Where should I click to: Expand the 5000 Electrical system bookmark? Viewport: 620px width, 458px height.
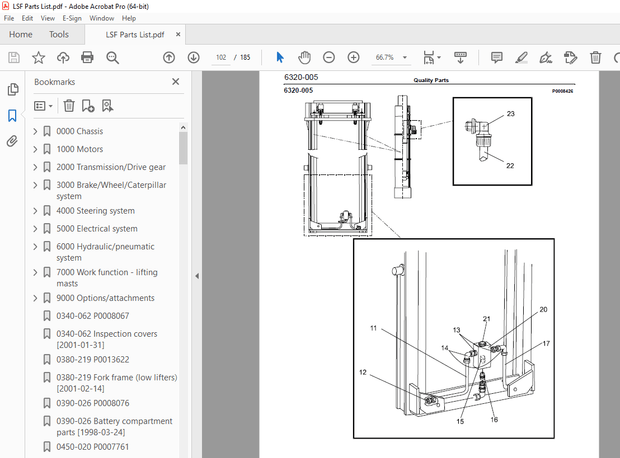[x=35, y=229]
